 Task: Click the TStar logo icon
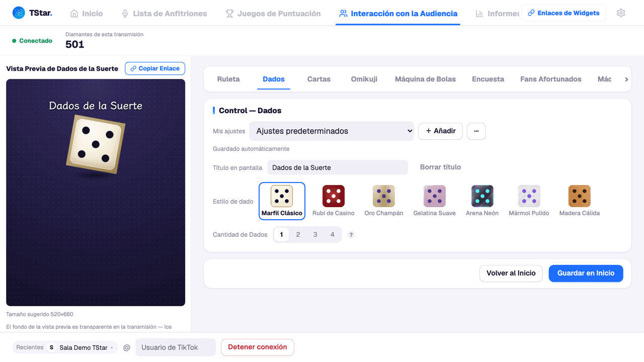[x=19, y=13]
